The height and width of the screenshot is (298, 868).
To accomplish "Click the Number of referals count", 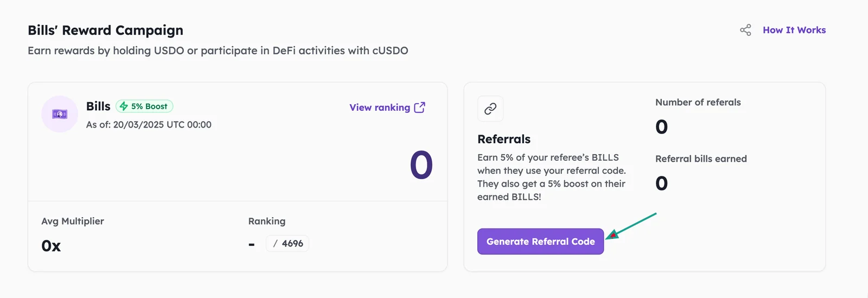I will click(x=661, y=127).
